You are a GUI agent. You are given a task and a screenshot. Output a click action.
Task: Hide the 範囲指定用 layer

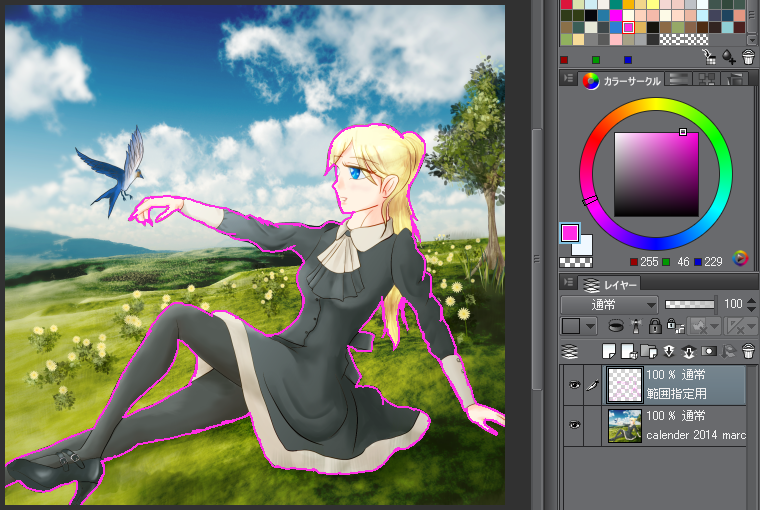click(574, 385)
